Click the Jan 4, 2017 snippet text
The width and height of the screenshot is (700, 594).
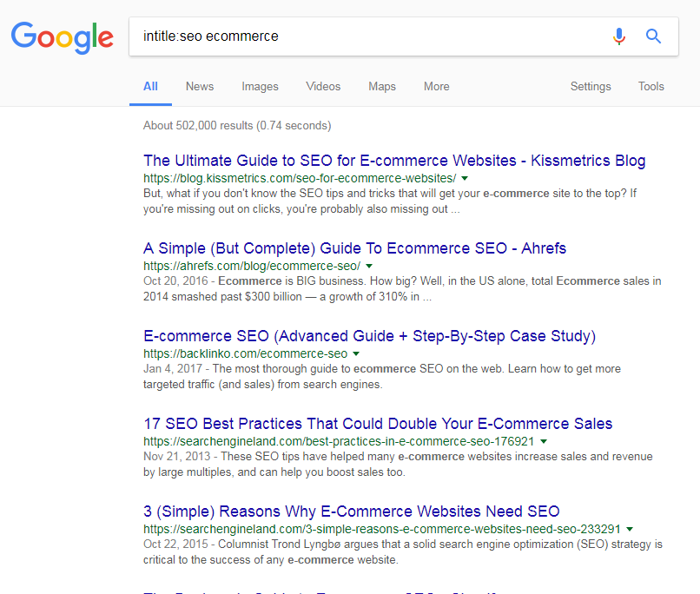[x=381, y=377]
